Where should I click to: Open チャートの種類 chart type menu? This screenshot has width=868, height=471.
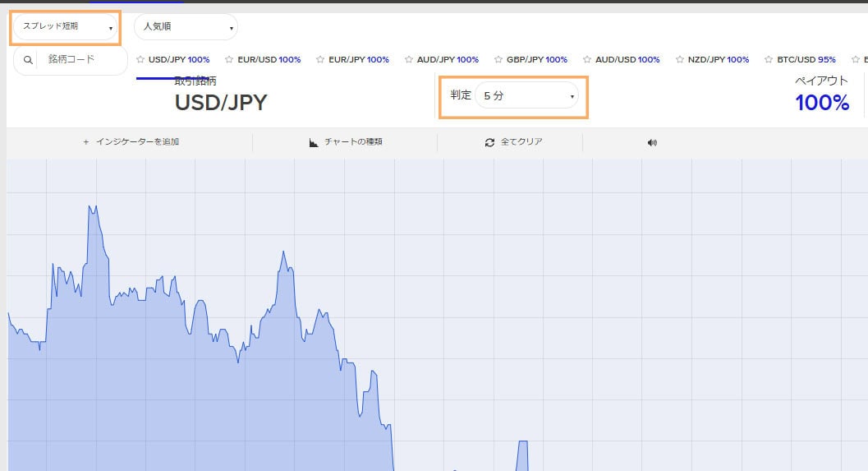353,142
